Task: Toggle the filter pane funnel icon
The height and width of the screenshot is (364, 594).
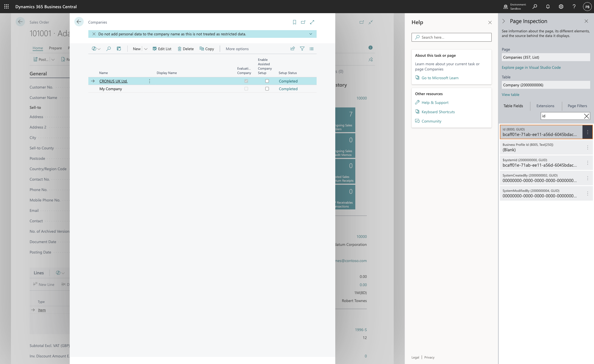Action: [302, 49]
